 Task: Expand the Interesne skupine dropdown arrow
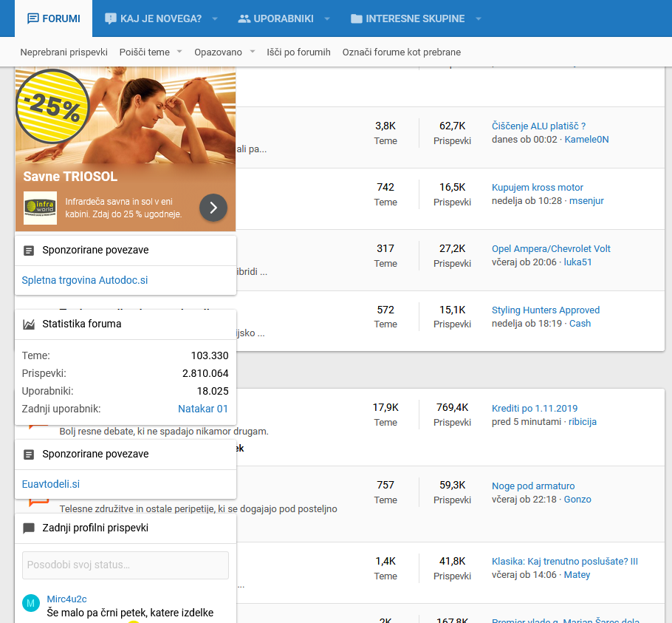coord(479,19)
